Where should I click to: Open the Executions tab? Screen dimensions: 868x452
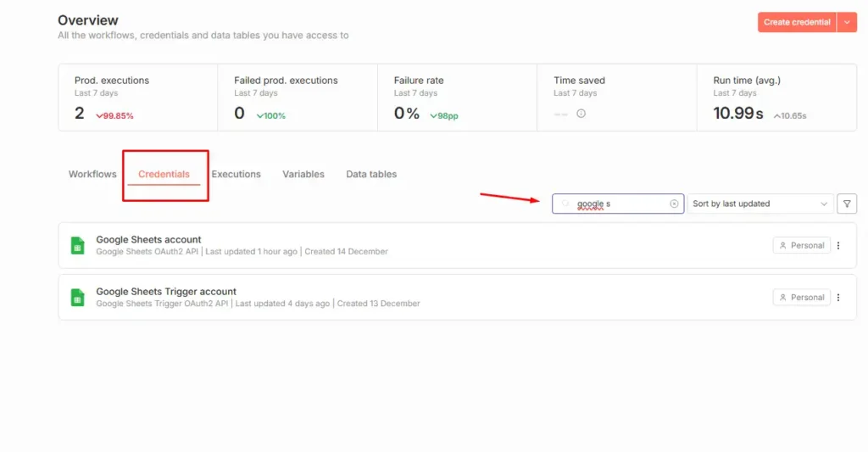(x=236, y=174)
